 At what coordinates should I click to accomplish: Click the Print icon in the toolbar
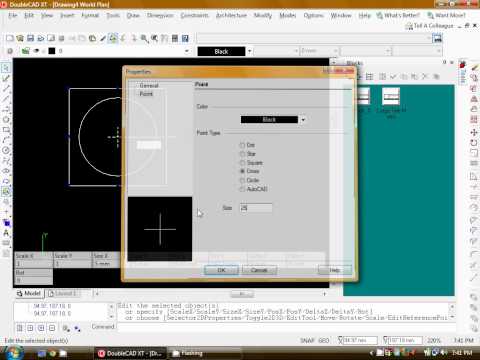point(61,38)
